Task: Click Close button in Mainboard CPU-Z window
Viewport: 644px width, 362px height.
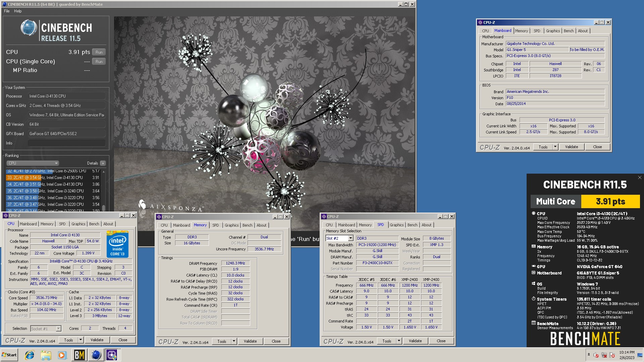Action: pyautogui.click(x=597, y=147)
